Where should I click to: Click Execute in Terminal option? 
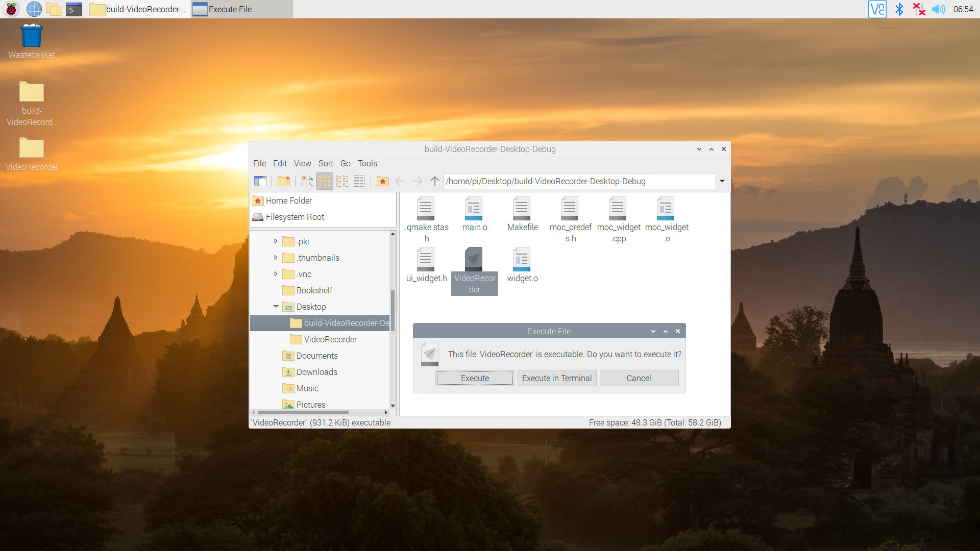click(556, 378)
